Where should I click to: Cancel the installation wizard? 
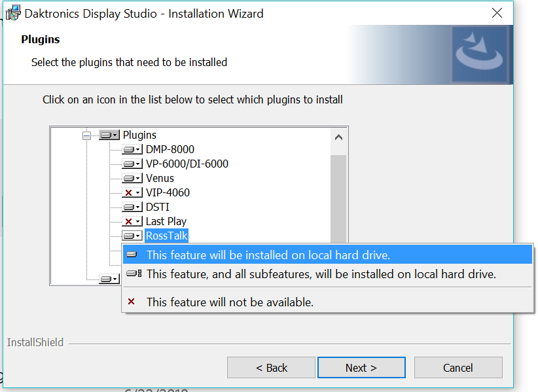[x=457, y=368]
